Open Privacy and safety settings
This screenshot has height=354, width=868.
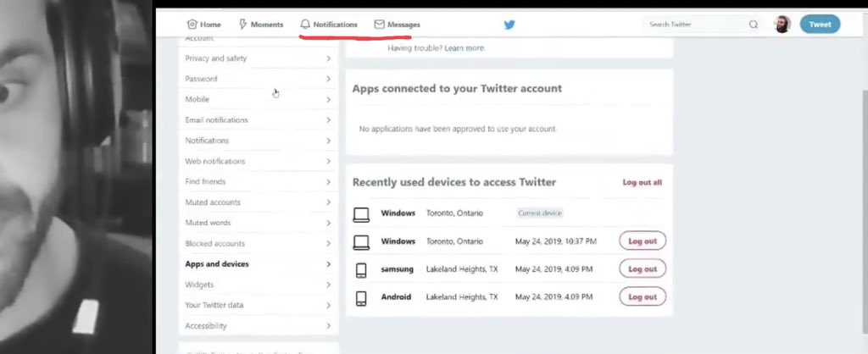click(x=259, y=58)
